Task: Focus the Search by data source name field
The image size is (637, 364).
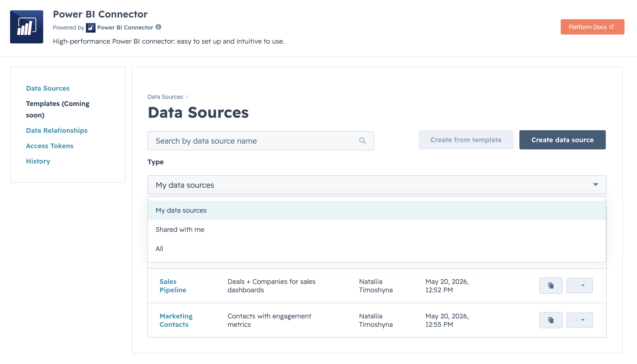Action: click(x=261, y=141)
